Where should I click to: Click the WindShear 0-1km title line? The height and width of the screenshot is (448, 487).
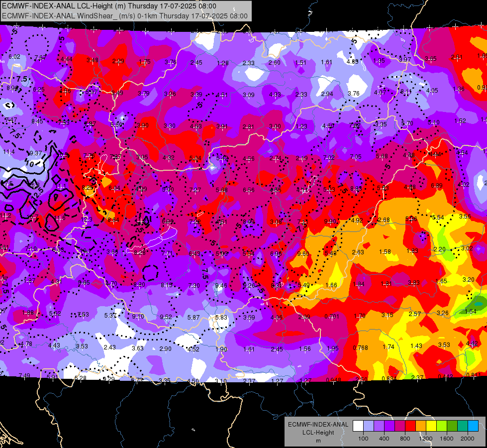click(x=125, y=16)
